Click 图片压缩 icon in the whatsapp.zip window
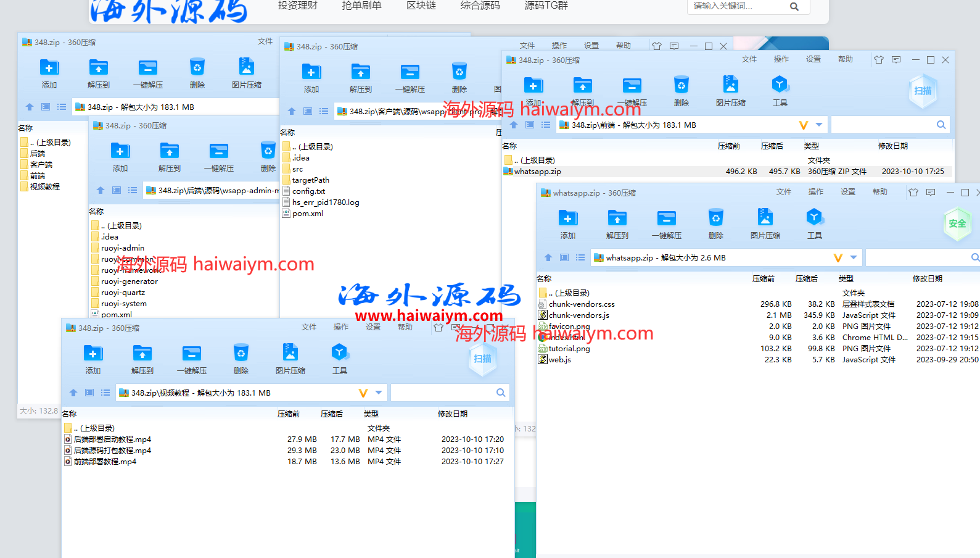Viewport: 980px width, 558px height. 765,223
